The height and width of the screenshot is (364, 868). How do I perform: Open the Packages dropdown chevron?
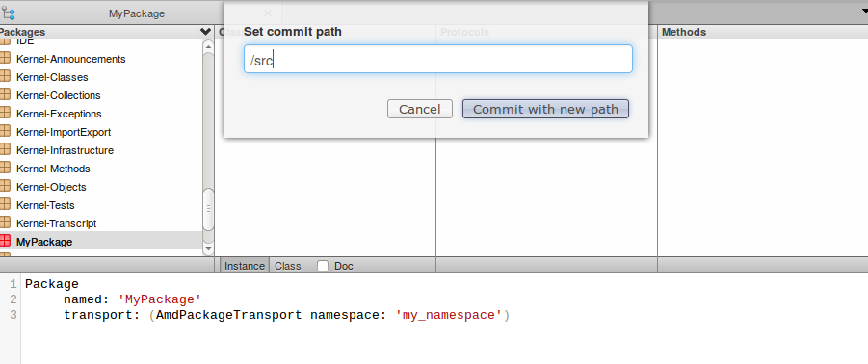pyautogui.click(x=206, y=32)
